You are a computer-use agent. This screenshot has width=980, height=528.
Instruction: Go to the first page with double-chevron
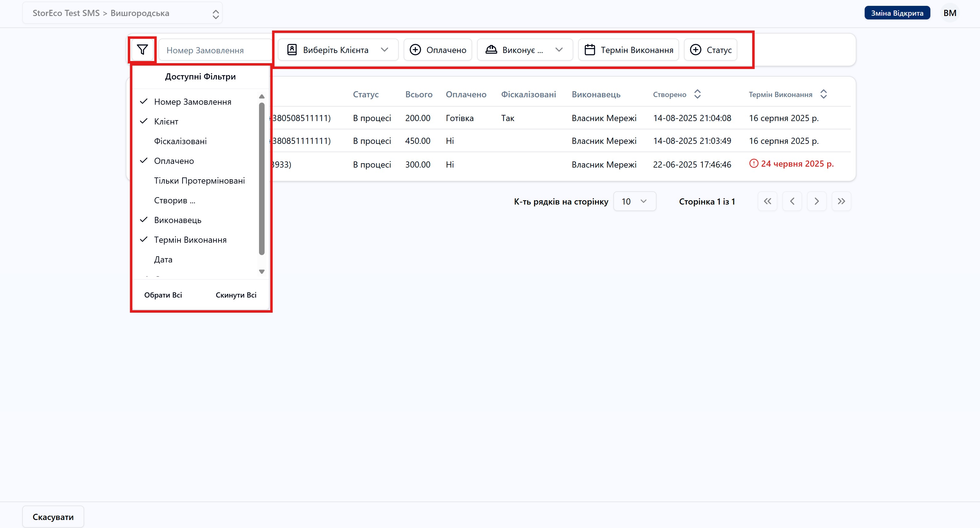click(767, 201)
